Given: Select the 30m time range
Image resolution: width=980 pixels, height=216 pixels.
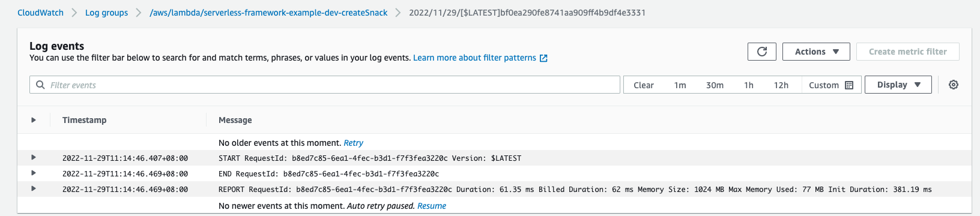Looking at the screenshot, I should click(715, 85).
